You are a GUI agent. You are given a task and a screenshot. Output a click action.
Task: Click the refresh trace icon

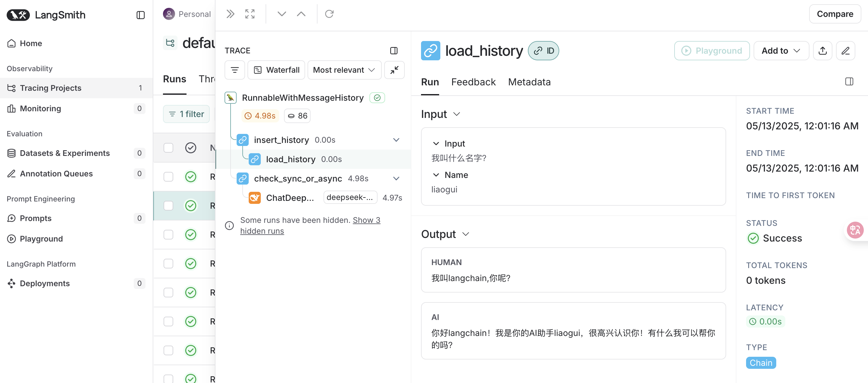coord(329,14)
